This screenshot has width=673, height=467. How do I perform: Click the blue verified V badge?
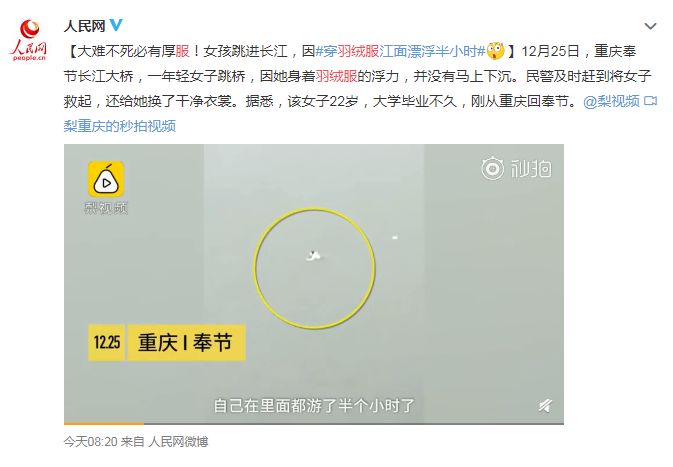pos(116,25)
